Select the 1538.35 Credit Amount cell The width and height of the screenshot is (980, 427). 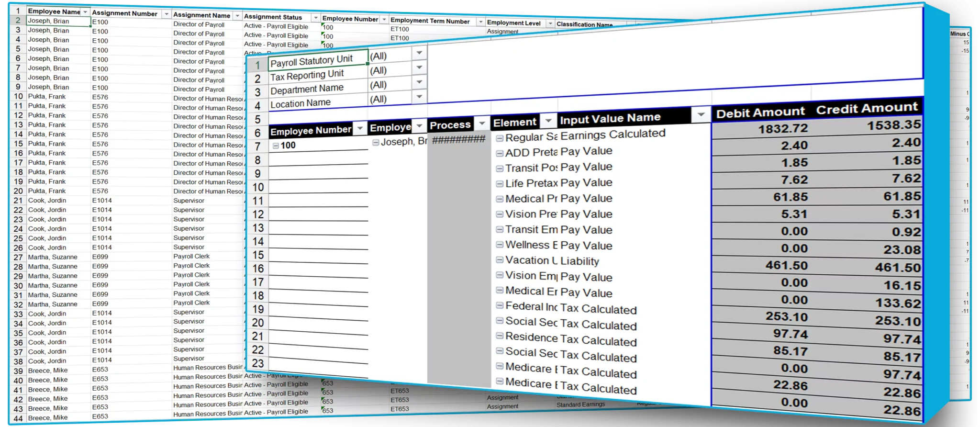[x=893, y=125]
